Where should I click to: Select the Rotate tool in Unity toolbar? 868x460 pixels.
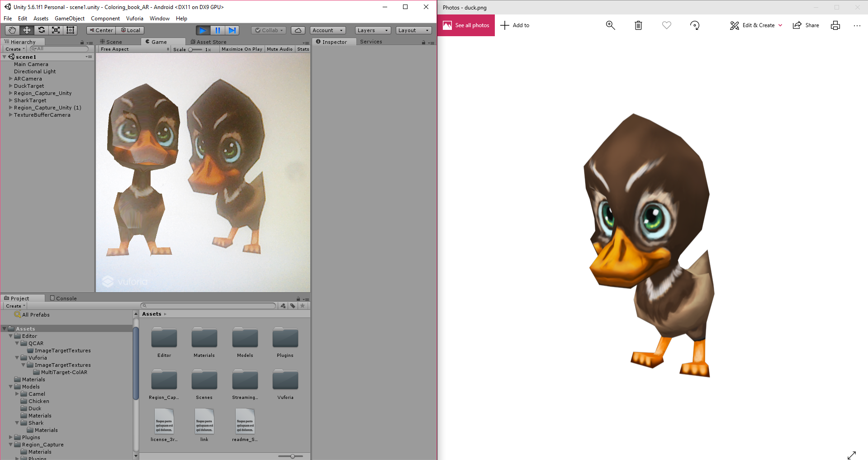41,30
